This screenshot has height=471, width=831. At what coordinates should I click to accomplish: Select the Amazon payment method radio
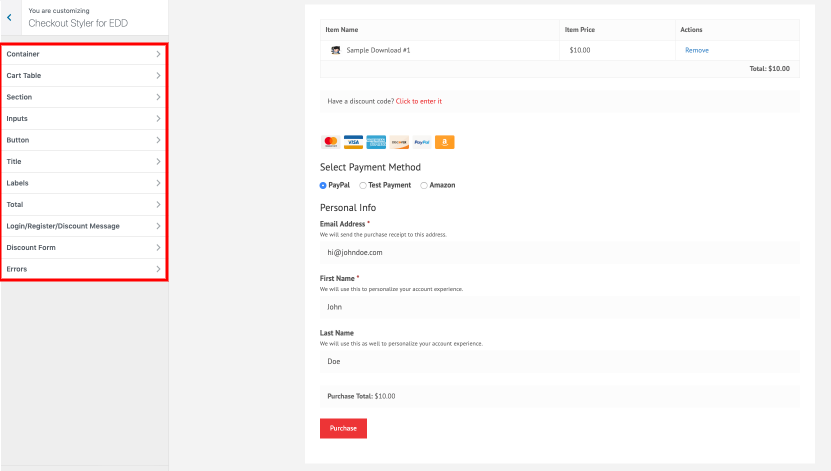tap(424, 185)
